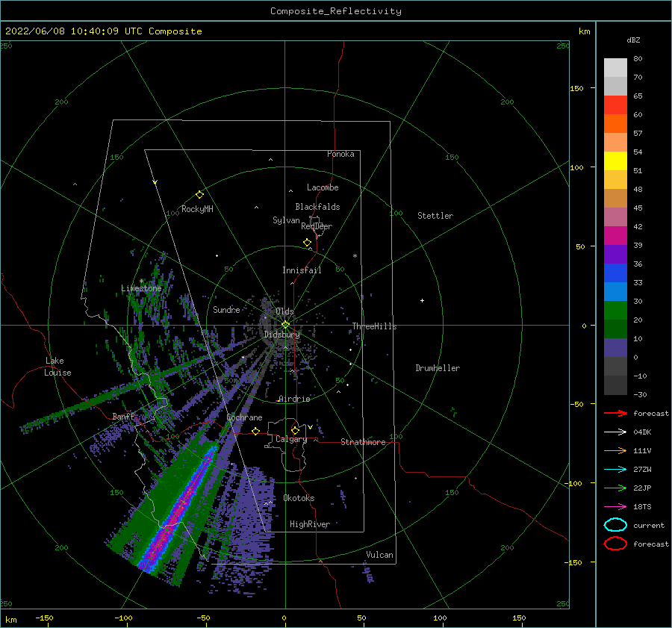The height and width of the screenshot is (628, 672).
Task: Click the yellow diamond marker south of RedDeer
Action: point(308,243)
